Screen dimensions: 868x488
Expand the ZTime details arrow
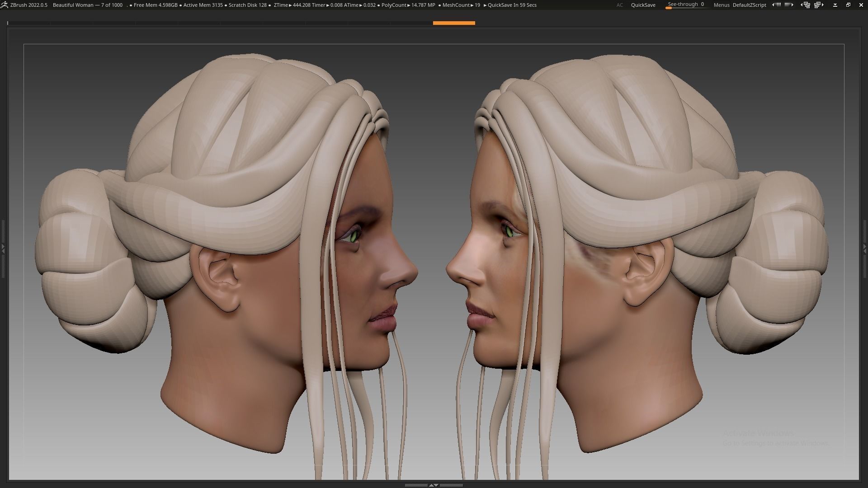[289, 5]
